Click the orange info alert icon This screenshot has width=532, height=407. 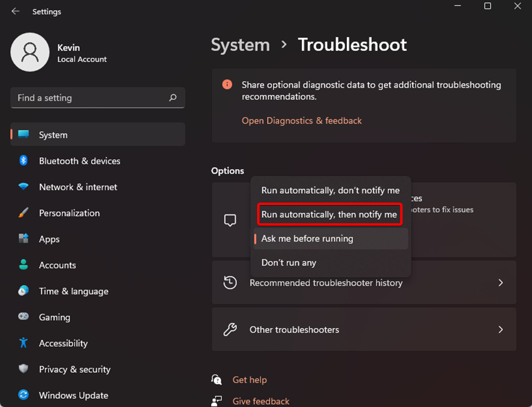click(227, 84)
